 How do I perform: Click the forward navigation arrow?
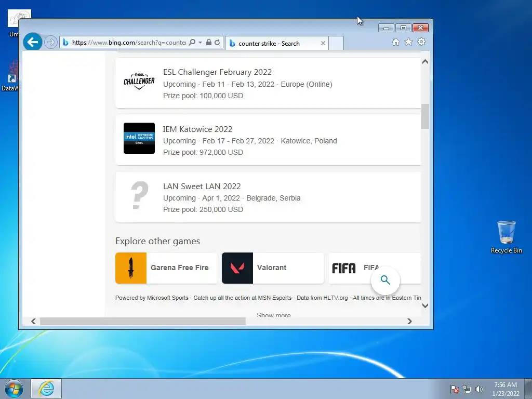tap(50, 43)
